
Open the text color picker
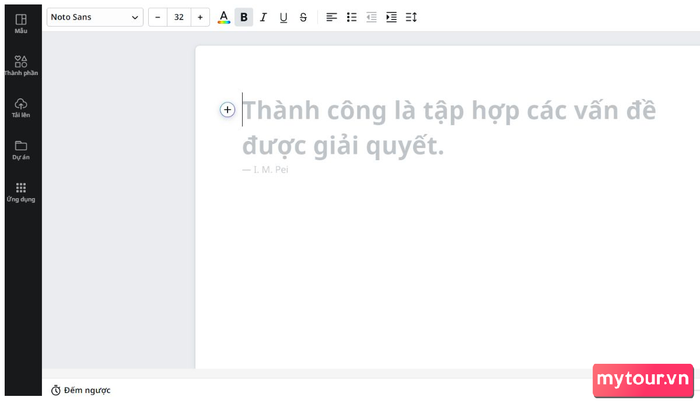pyautogui.click(x=224, y=17)
